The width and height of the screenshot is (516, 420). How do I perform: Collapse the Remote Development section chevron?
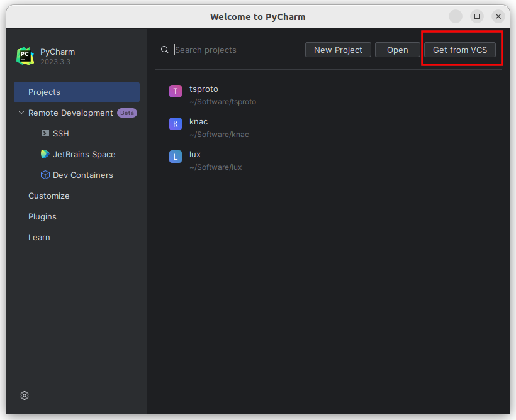click(21, 113)
